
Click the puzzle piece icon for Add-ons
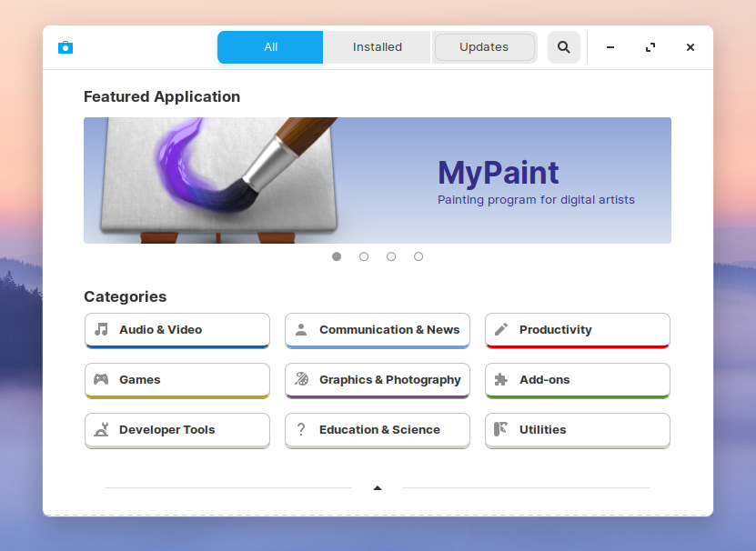click(x=501, y=379)
